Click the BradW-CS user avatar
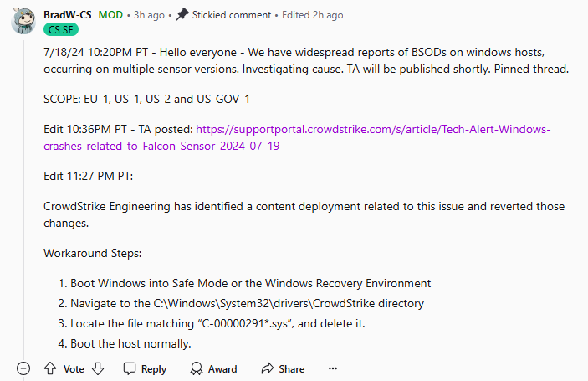The height and width of the screenshot is (381, 588). click(x=23, y=21)
